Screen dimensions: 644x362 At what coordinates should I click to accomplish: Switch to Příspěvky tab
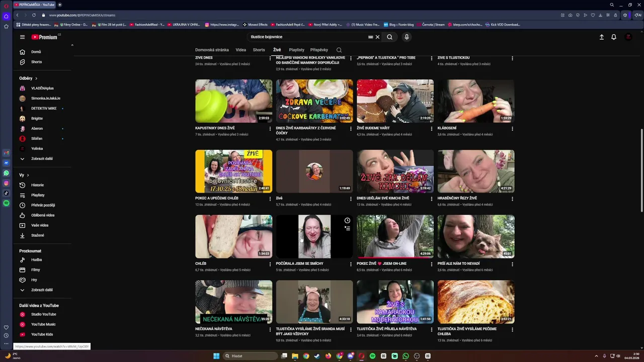[319, 50]
